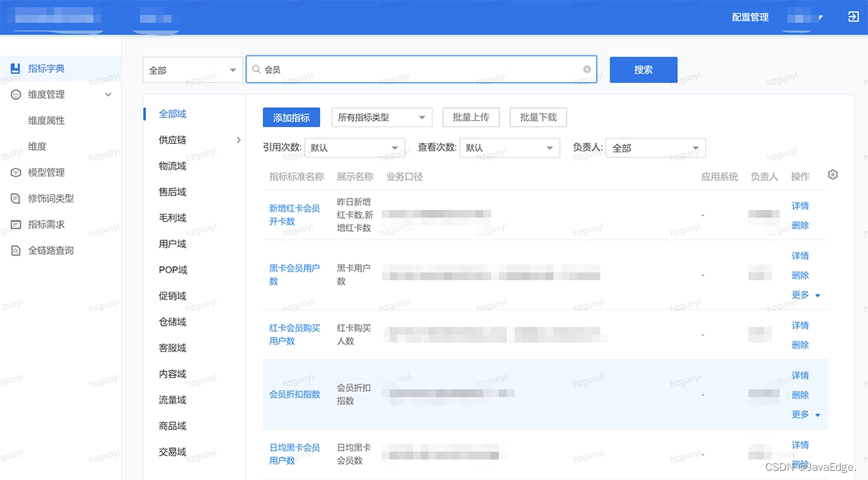868x480 pixels.
Task: Click 模型管理 cube icon
Action: pos(15,173)
